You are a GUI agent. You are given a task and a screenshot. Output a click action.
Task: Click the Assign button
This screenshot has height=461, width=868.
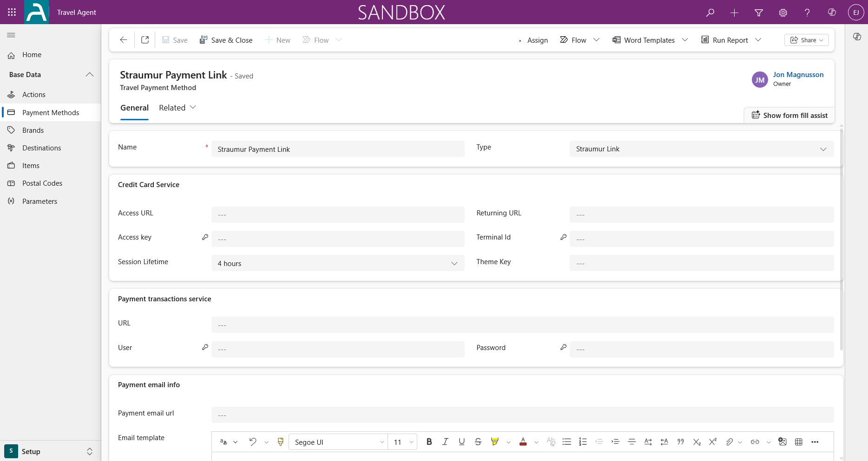(533, 40)
